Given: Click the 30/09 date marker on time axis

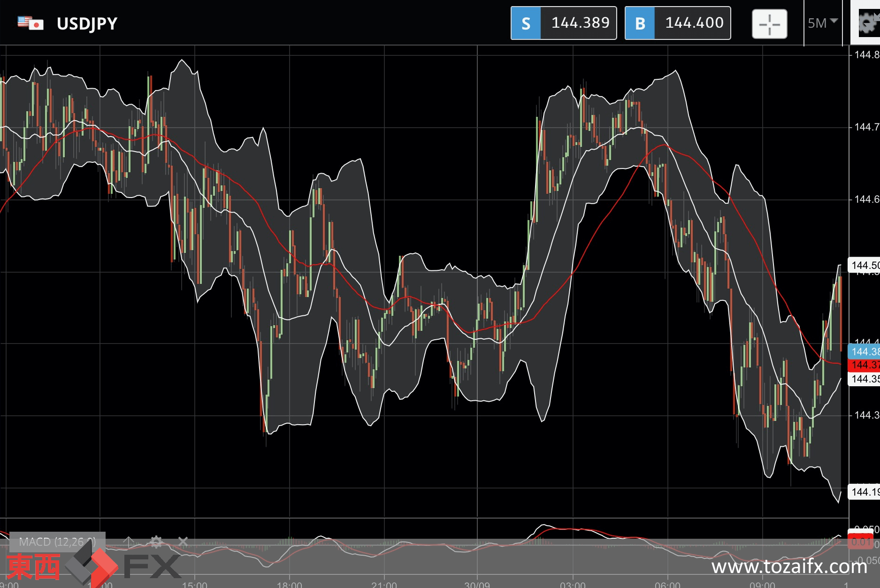Looking at the screenshot, I should (477, 585).
